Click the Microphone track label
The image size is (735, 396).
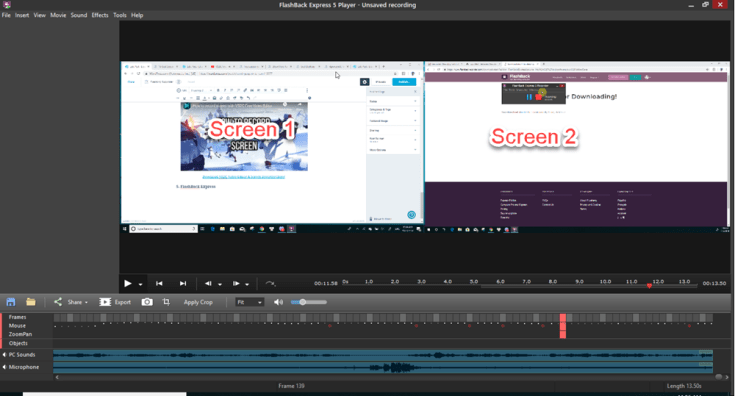[24, 367]
